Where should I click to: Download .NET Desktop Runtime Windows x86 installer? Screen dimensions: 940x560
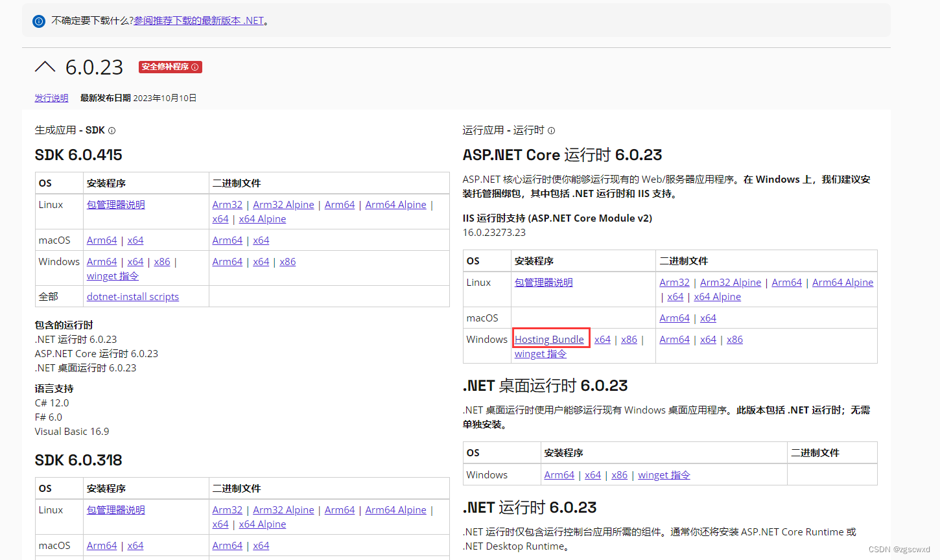pyautogui.click(x=620, y=474)
